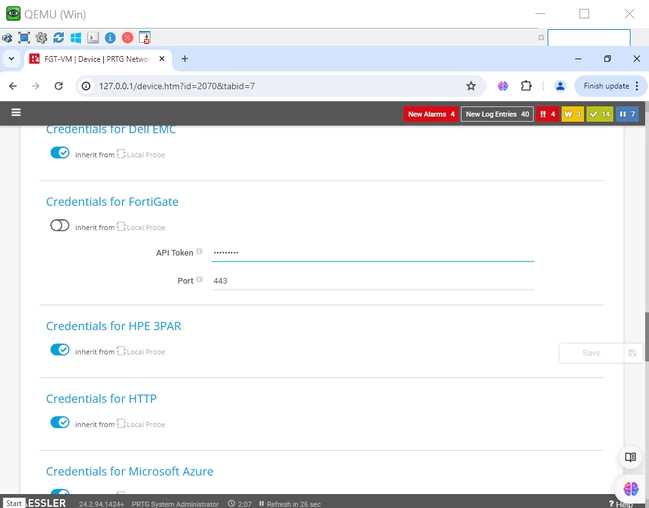Close the FGT-VM browser tab
The width and height of the screenshot is (649, 508).
point(162,59)
